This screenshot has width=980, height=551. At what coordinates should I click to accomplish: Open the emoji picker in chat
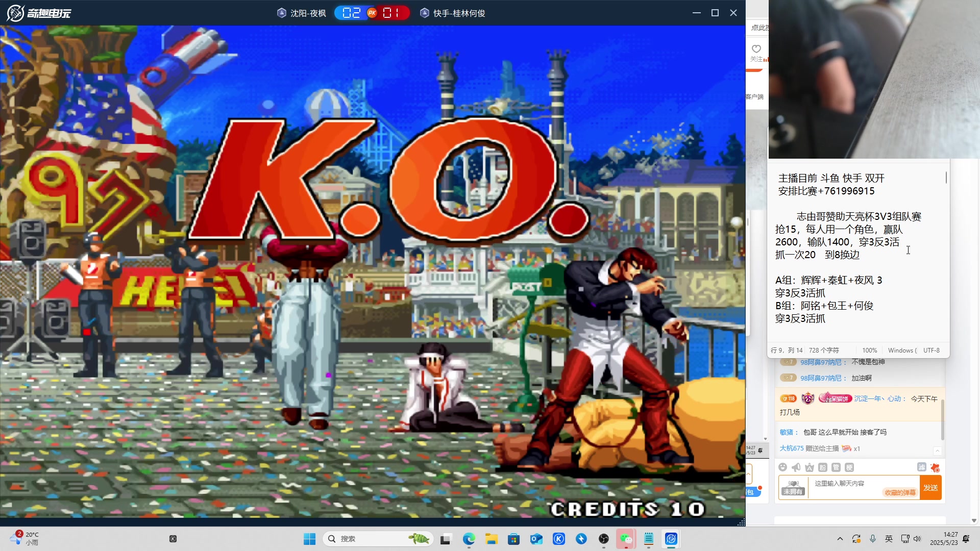pos(782,467)
